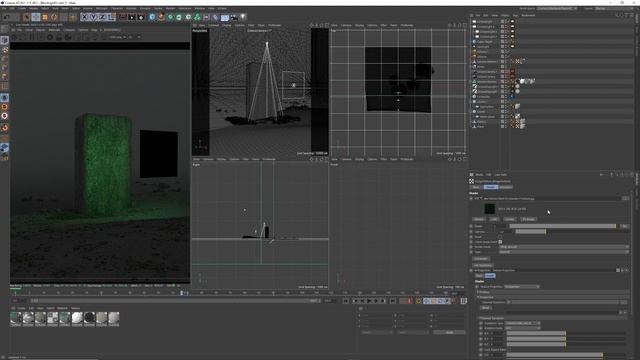The width and height of the screenshot is (640, 360).
Task: Adjust the Power slider
Action: pos(562,226)
